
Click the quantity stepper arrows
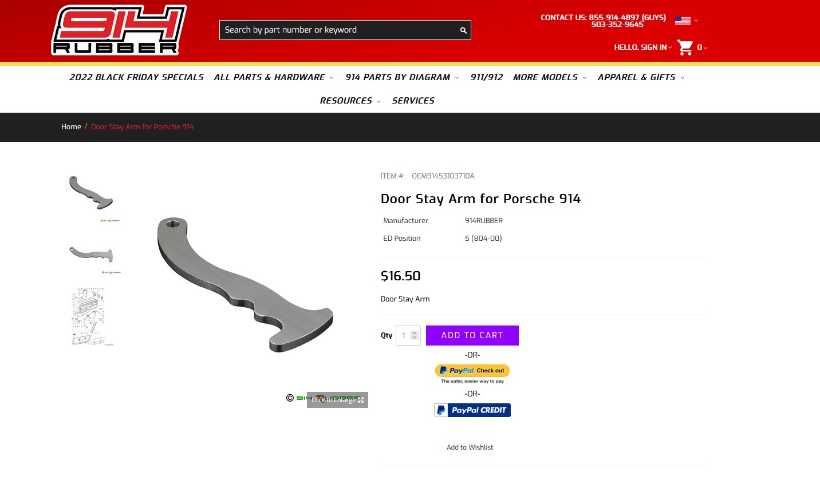click(415, 336)
